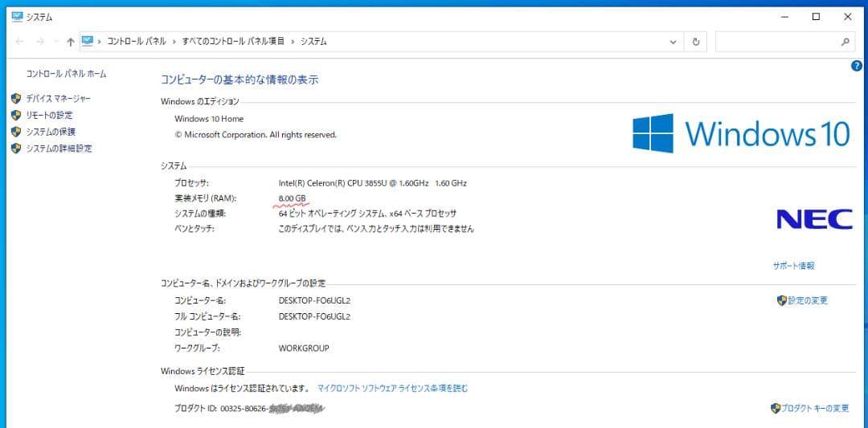The image size is (868, 428).
Task: Open サポート情報 link
Action: [x=794, y=266]
